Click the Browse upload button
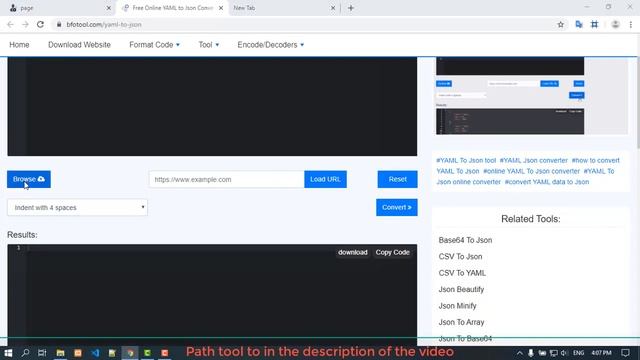Image resolution: width=640 pixels, height=360 pixels. [29, 179]
